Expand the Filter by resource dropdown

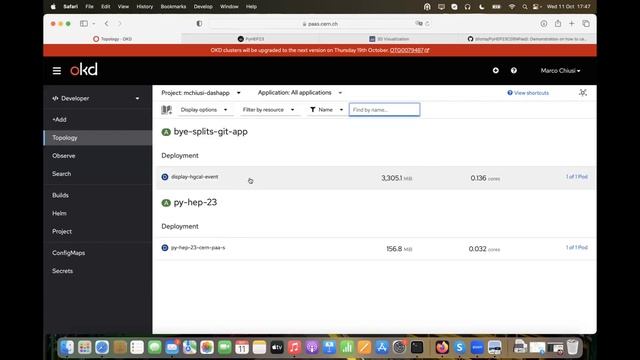click(269, 110)
